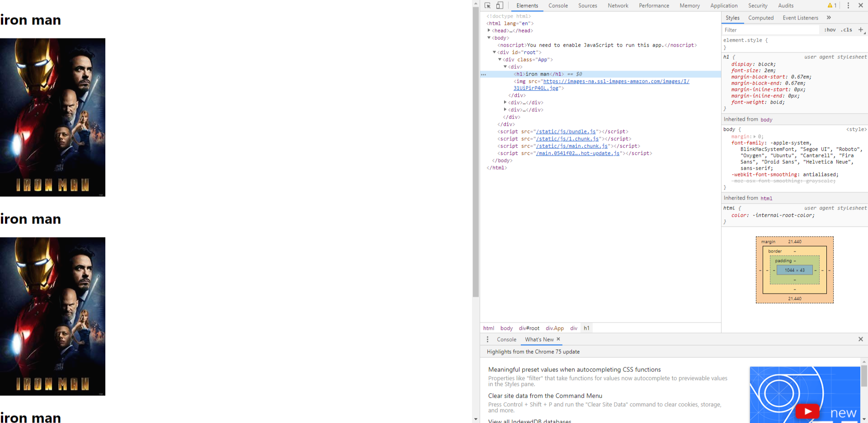The height and width of the screenshot is (423, 868).
Task: Open the Application tab
Action: point(724,5)
